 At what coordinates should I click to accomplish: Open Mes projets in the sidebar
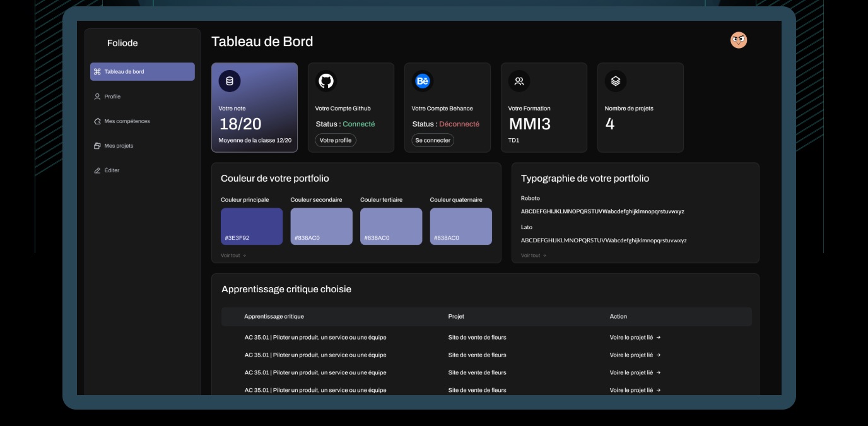click(x=119, y=146)
